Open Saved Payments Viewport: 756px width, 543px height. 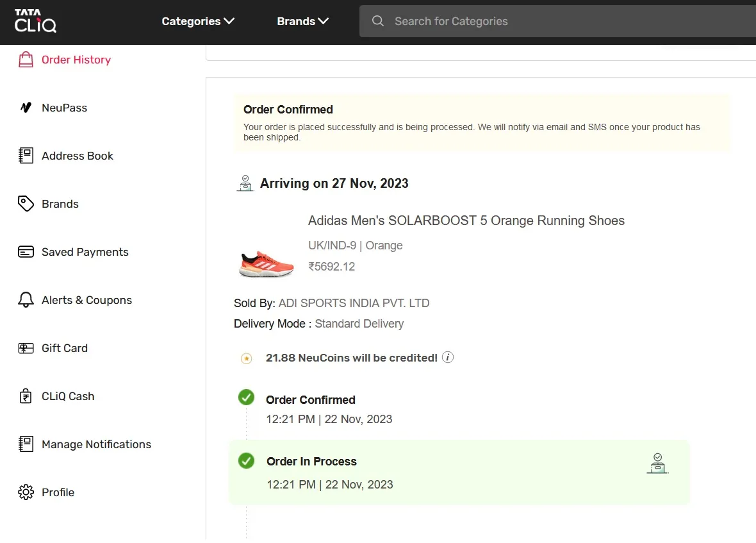coord(85,252)
